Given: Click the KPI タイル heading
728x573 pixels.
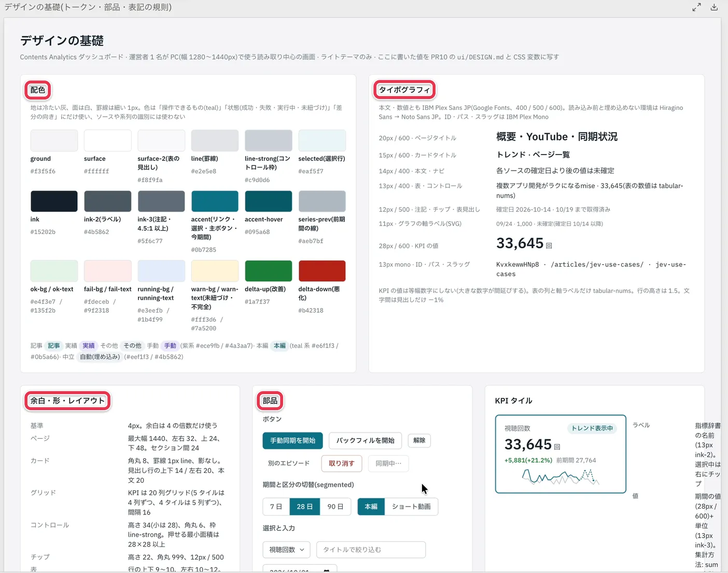Looking at the screenshot, I should [x=513, y=401].
